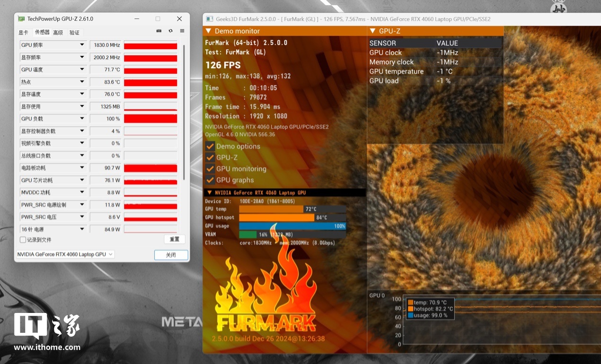The width and height of the screenshot is (601, 364).
Task: Click the GPU-Z screenshot camera icon
Action: (x=159, y=31)
